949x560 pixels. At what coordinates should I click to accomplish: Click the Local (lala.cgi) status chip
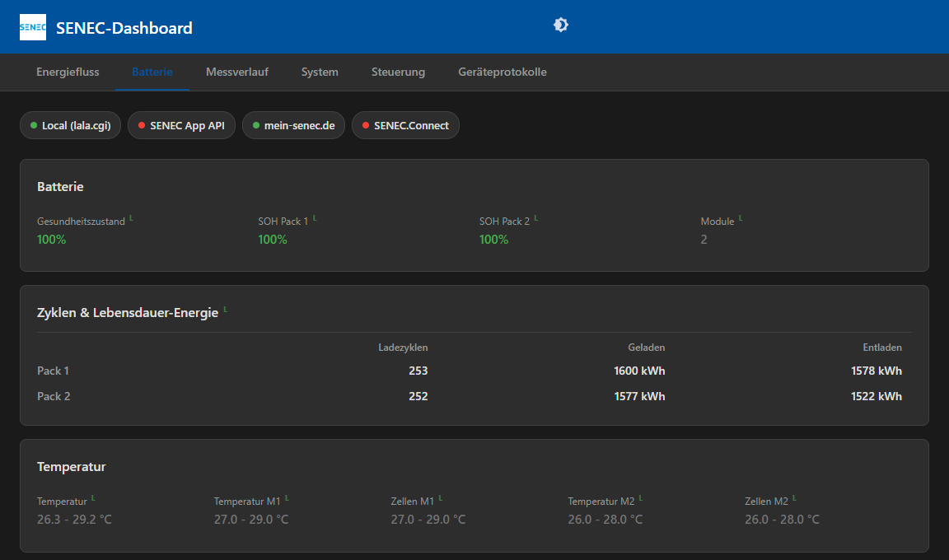tap(70, 125)
